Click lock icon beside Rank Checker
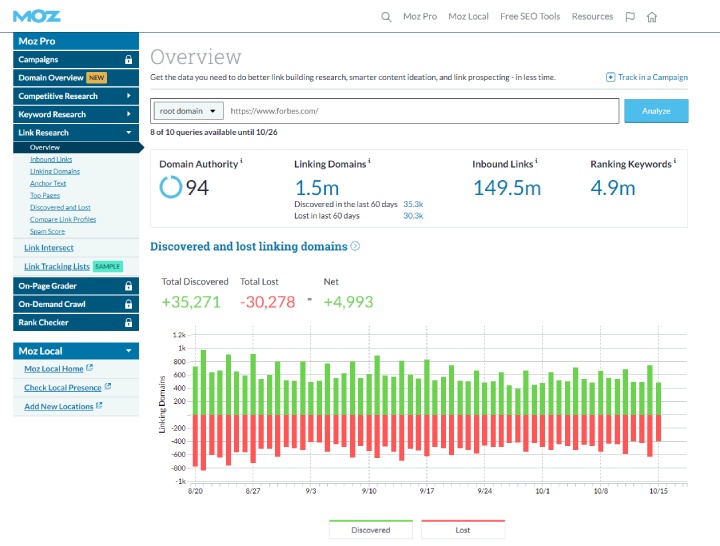 [129, 323]
